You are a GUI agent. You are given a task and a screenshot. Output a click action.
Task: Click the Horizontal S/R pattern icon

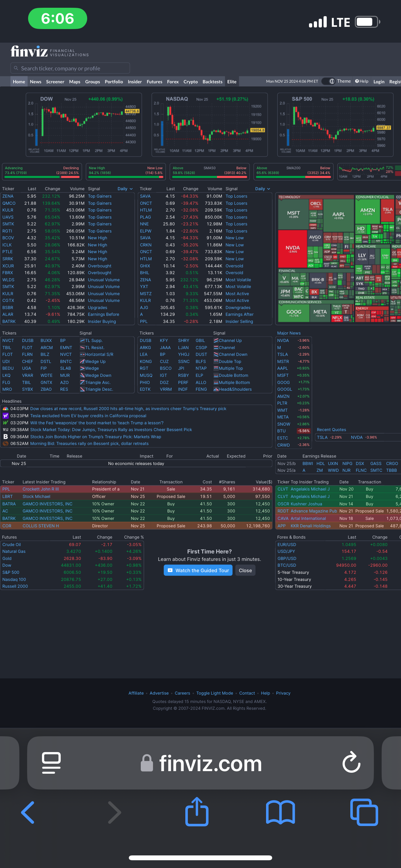pos(82,355)
